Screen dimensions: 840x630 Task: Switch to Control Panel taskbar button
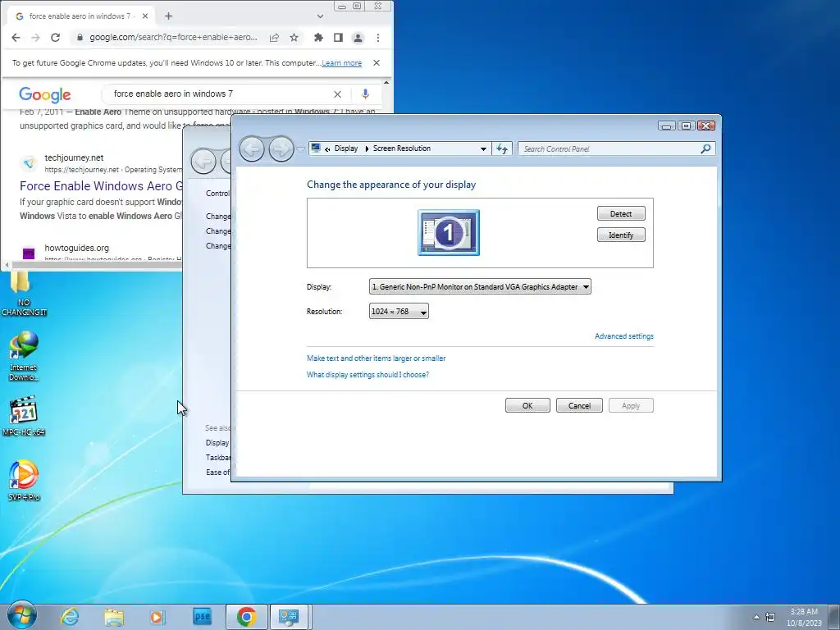[x=290, y=617]
